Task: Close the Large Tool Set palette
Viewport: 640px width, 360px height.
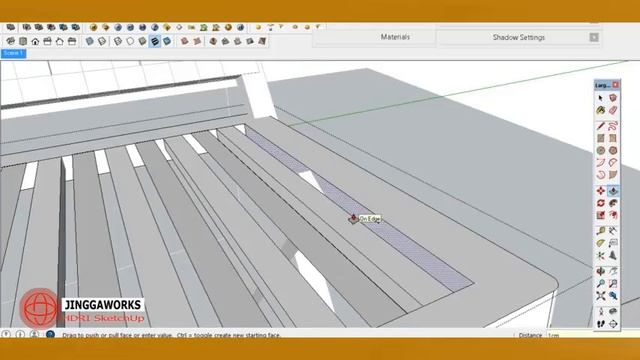Action: (x=615, y=85)
